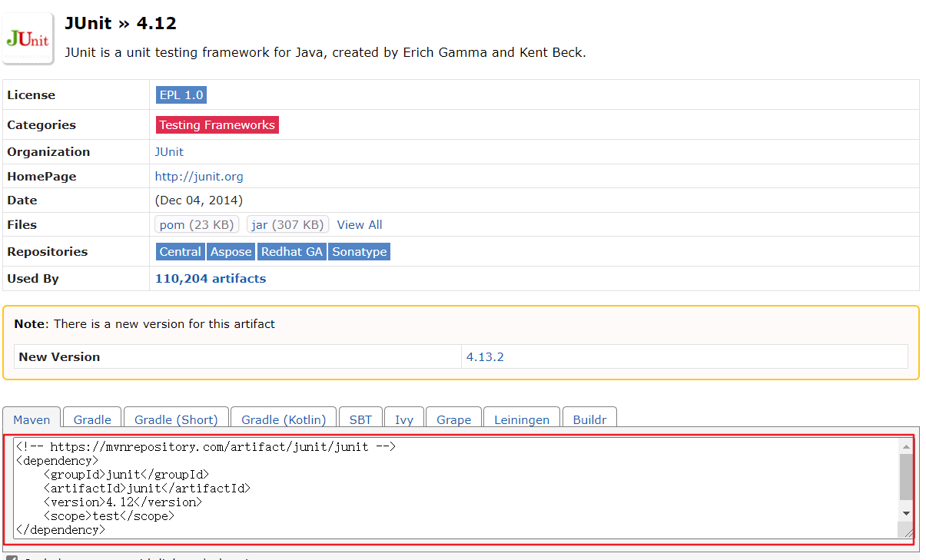Visit the http://junit.org homepage link

(199, 177)
